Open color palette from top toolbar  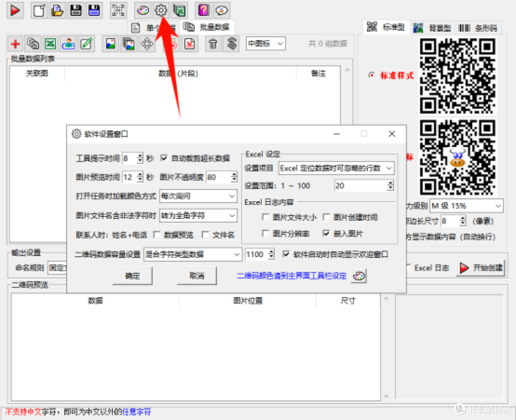(143, 10)
